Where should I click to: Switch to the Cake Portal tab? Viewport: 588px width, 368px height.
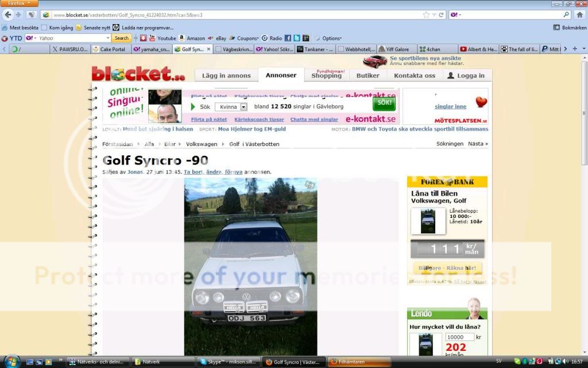tap(112, 49)
